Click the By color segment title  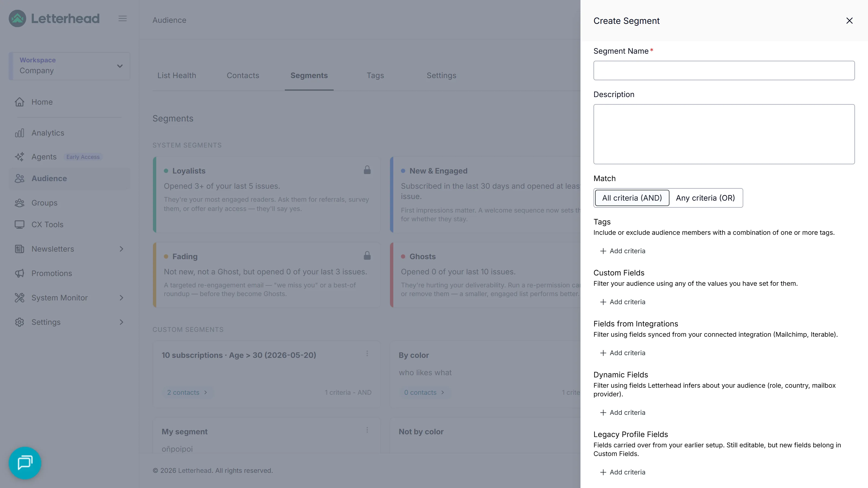point(414,355)
